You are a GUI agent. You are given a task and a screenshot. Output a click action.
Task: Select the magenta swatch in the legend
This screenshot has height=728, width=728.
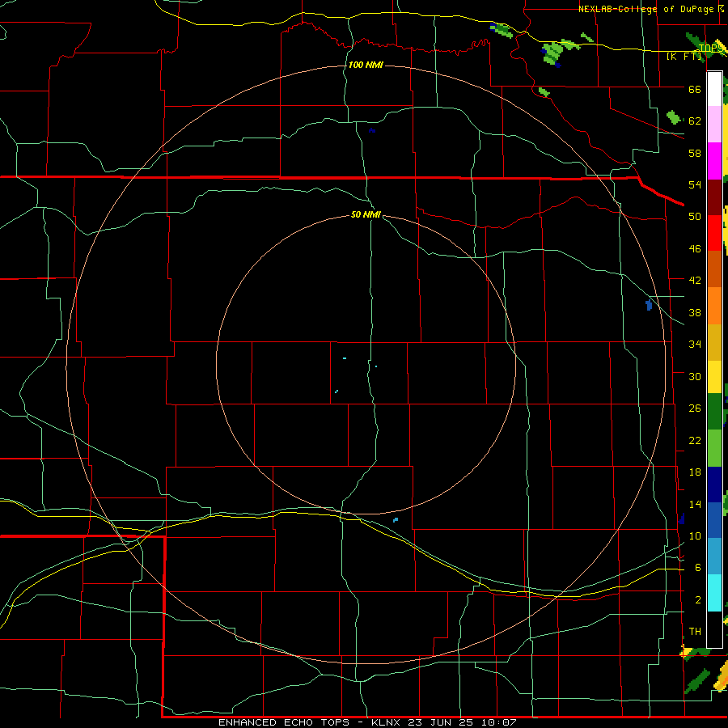714,161
